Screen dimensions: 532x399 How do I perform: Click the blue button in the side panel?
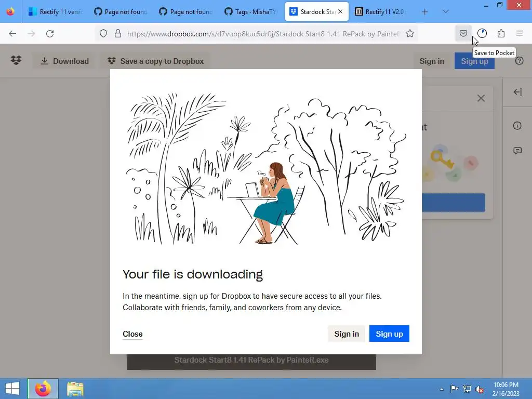[453, 203]
